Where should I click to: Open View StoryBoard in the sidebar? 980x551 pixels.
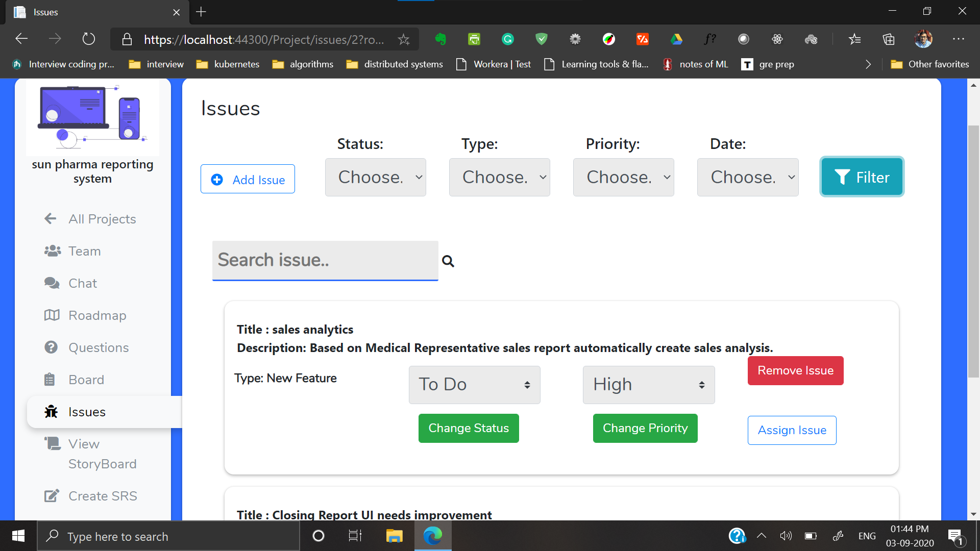tap(102, 454)
